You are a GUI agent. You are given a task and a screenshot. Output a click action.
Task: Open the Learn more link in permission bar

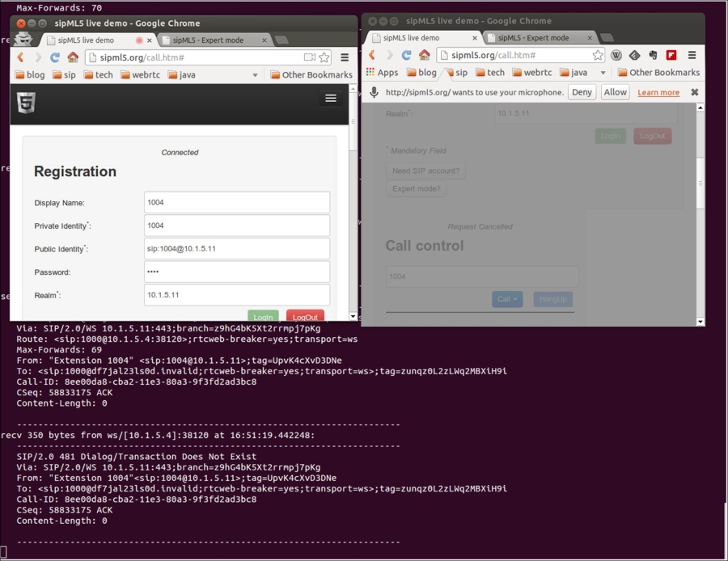click(658, 93)
